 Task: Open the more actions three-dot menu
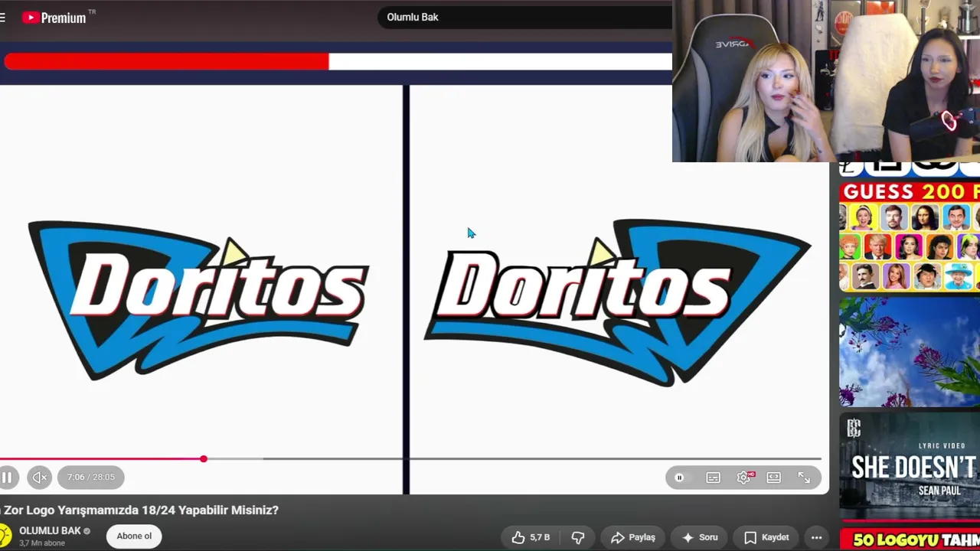(x=816, y=537)
